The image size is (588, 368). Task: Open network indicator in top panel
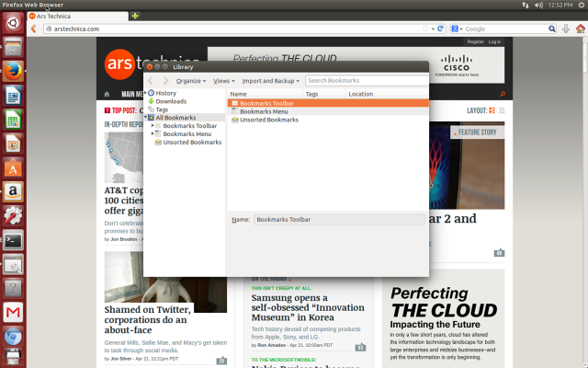click(x=525, y=5)
